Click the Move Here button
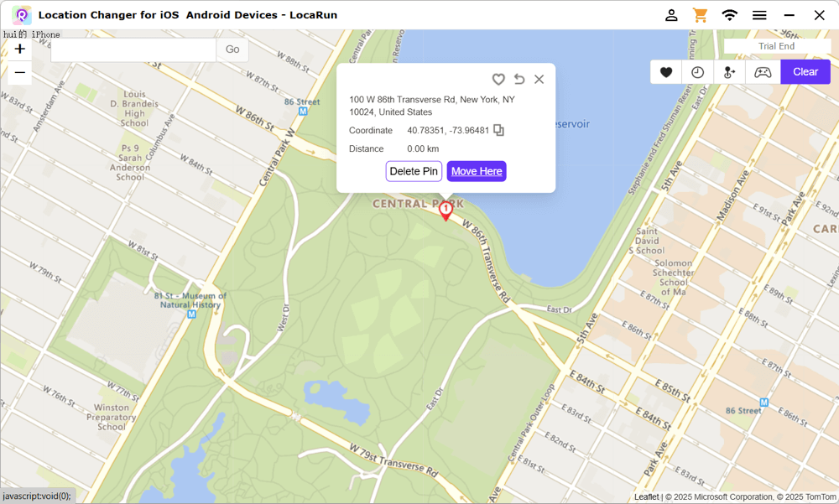Viewport: 839px width, 504px height. [477, 171]
